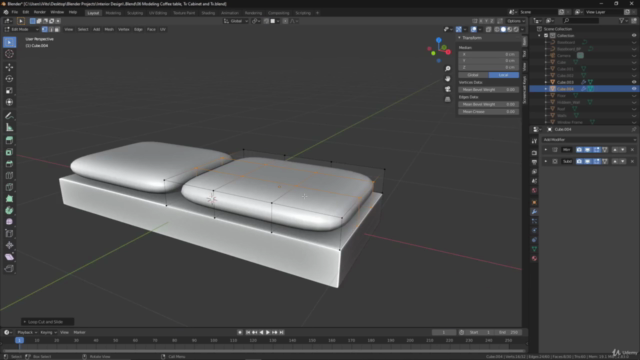Open the Options dropdown
The width and height of the screenshot is (640, 360).
[x=516, y=21]
